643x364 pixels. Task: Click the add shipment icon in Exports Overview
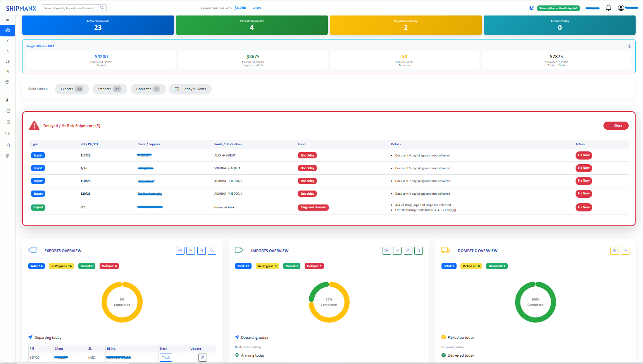pos(180,251)
